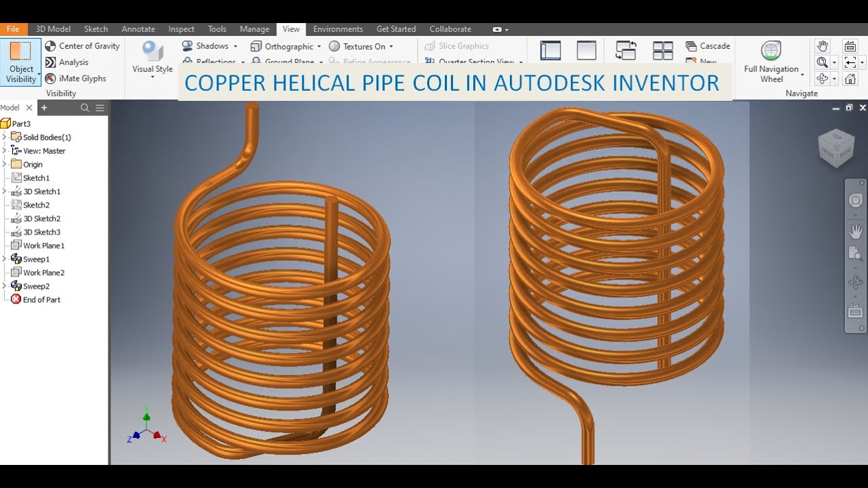Open the Previous View dropdown arrow
The width and height of the screenshot is (868, 488).
pos(862,62)
